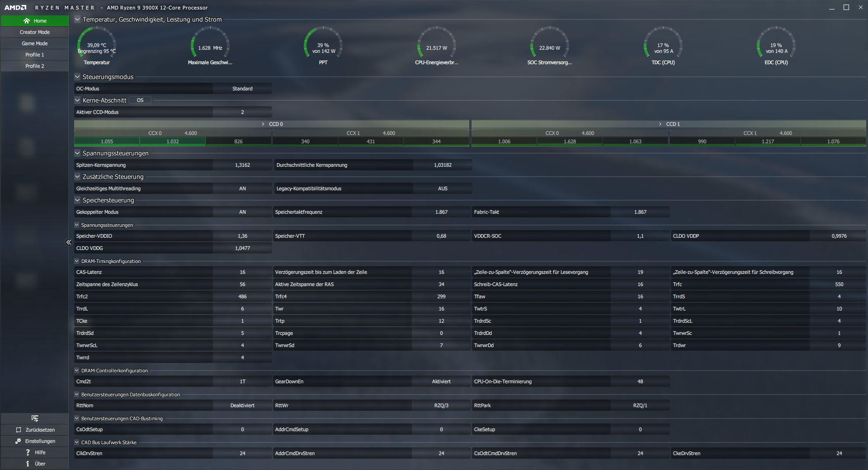Image resolution: width=868 pixels, height=470 pixels.
Task: Click the Temperatur gauge showing 39,09 °C
Action: tap(97, 46)
